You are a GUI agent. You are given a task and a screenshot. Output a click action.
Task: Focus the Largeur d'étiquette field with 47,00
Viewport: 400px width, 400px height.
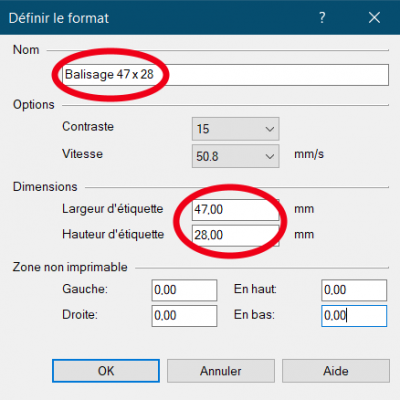(x=235, y=210)
